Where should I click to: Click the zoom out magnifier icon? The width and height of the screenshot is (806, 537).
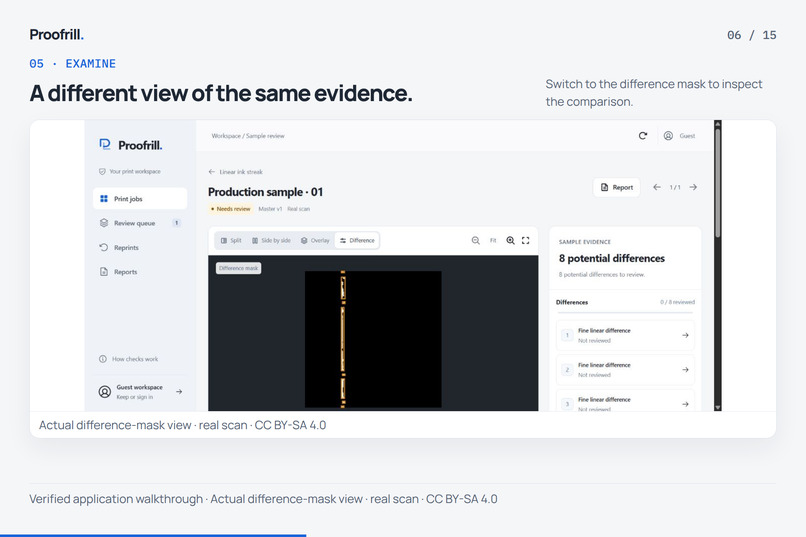point(475,240)
